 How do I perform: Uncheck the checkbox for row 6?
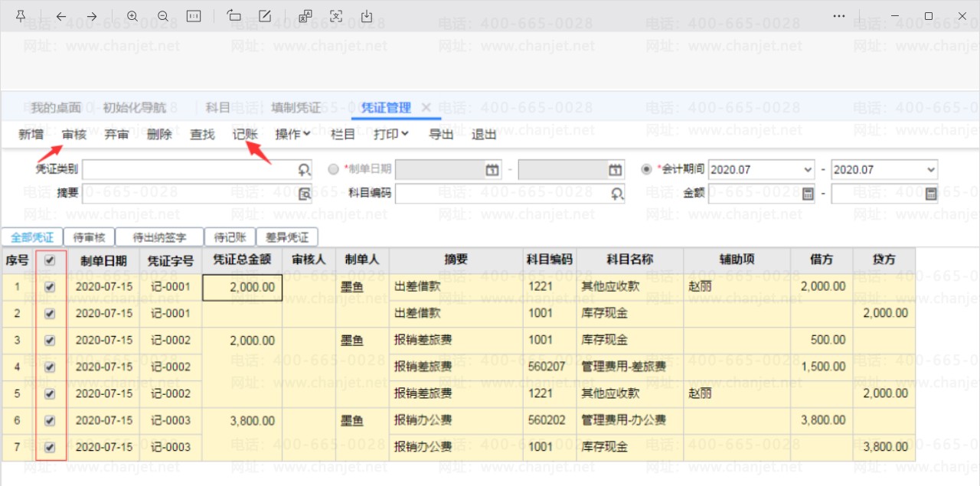(50, 421)
